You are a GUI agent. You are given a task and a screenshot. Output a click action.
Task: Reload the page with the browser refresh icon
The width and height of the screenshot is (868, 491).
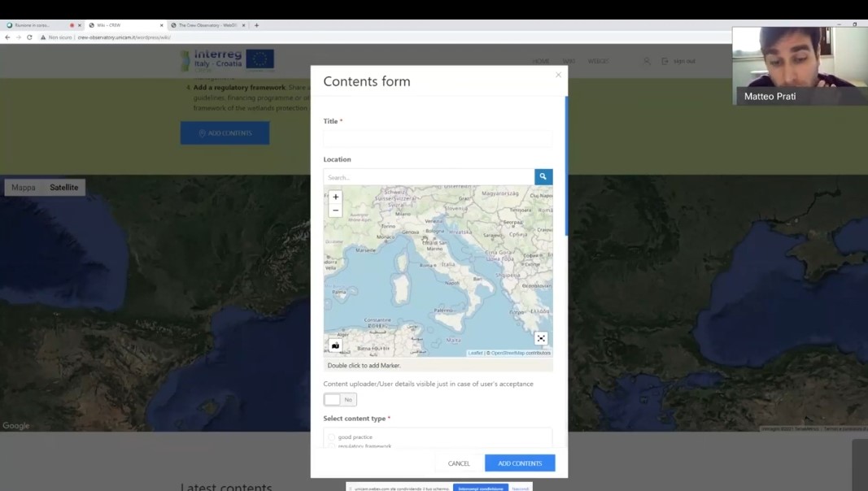(x=29, y=37)
